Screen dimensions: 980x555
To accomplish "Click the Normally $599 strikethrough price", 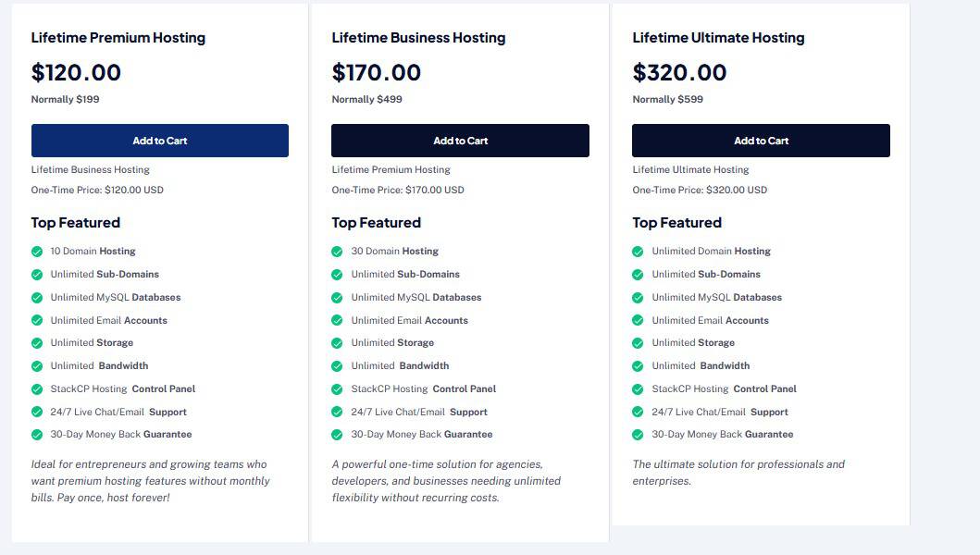I will (667, 99).
